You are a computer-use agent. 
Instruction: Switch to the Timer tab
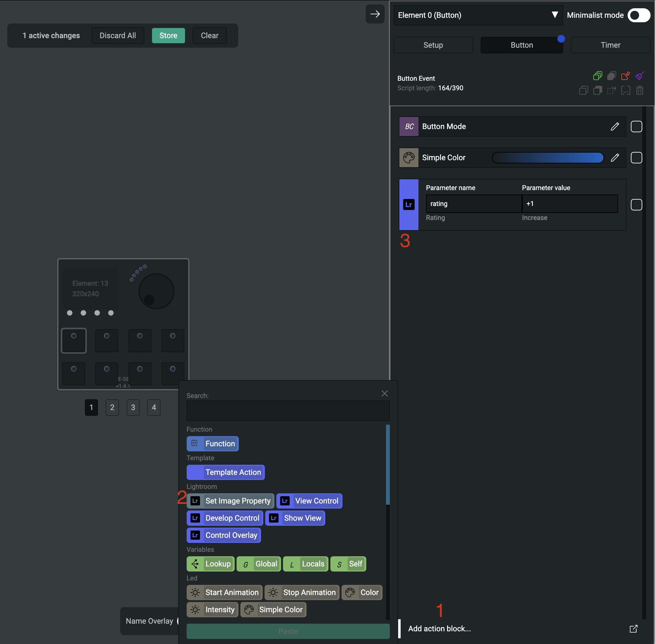pos(610,45)
